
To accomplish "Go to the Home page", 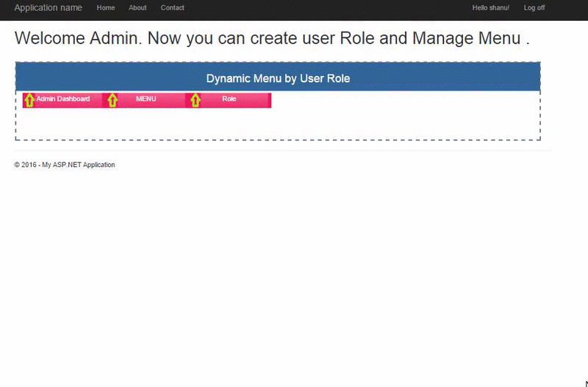I will pos(106,8).
